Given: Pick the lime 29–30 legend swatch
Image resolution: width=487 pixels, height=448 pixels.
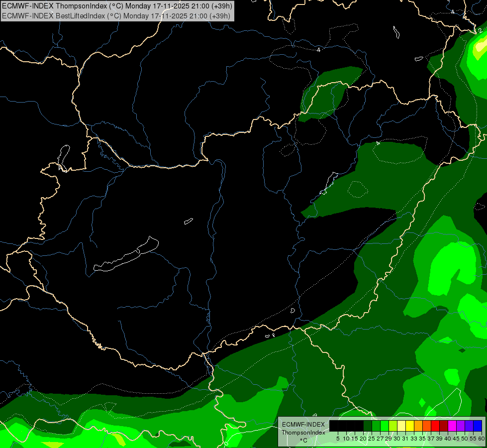Looking at the screenshot, I should [x=393, y=426].
